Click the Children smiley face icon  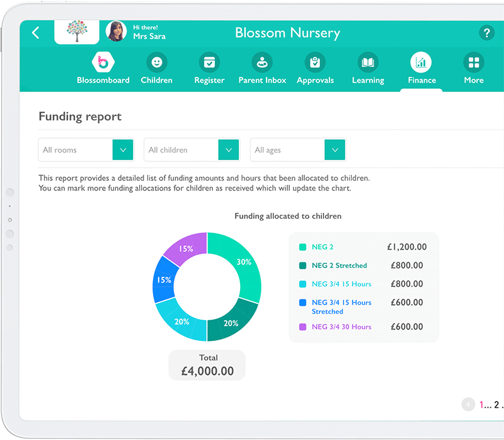click(156, 62)
